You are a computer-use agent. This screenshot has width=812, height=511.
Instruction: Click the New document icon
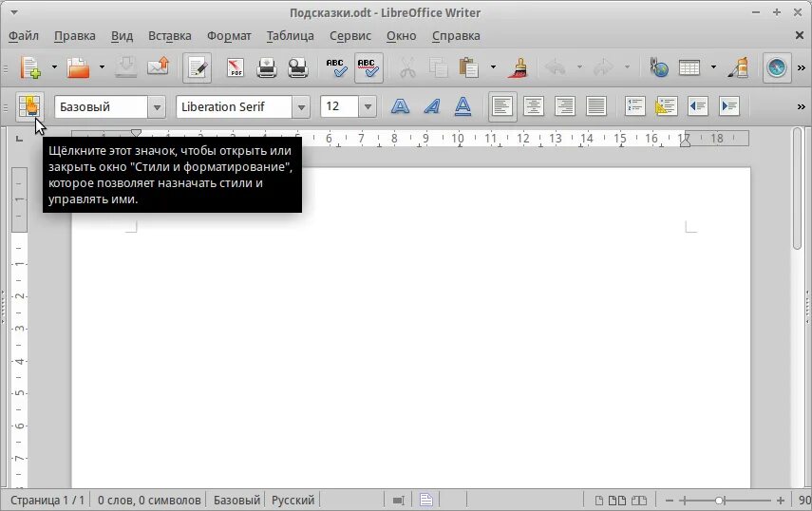[x=30, y=67]
